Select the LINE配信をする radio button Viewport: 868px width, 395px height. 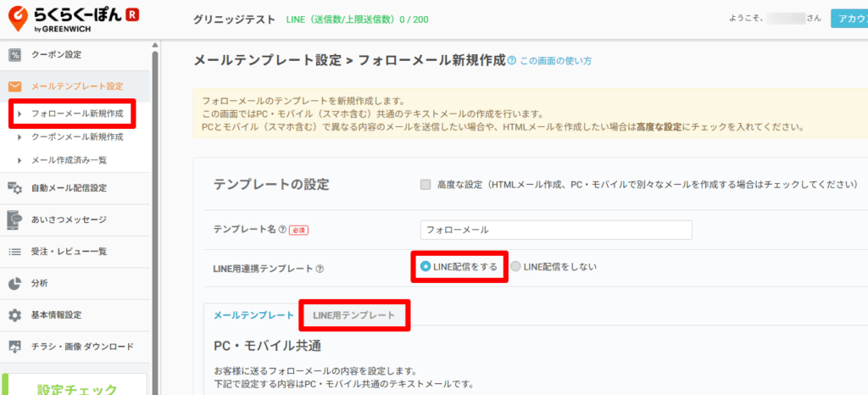click(x=426, y=266)
